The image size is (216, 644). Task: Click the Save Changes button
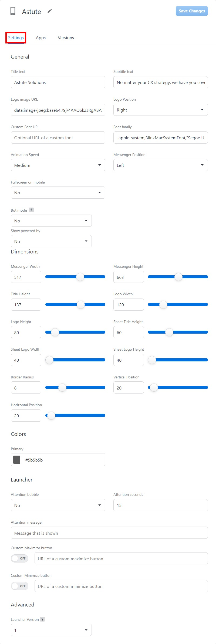[x=192, y=11]
